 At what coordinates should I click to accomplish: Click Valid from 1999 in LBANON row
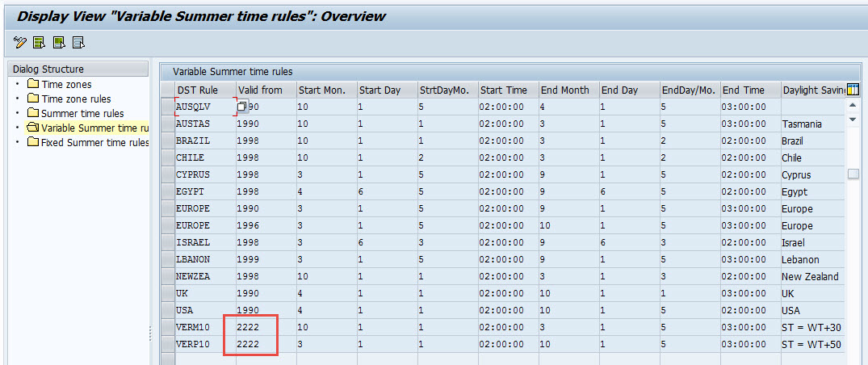tap(266, 259)
